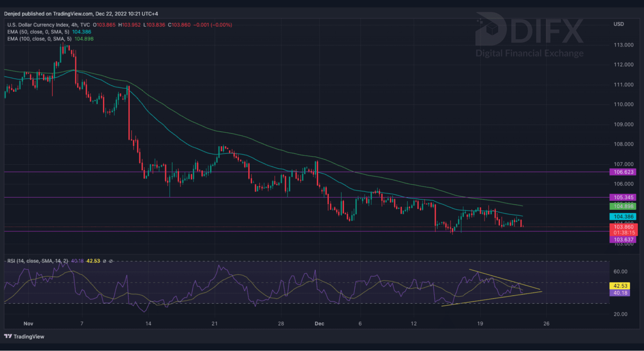Viewport: 644px width, 351px height.
Task: Click the 105.345 purple price label
Action: (x=623, y=197)
